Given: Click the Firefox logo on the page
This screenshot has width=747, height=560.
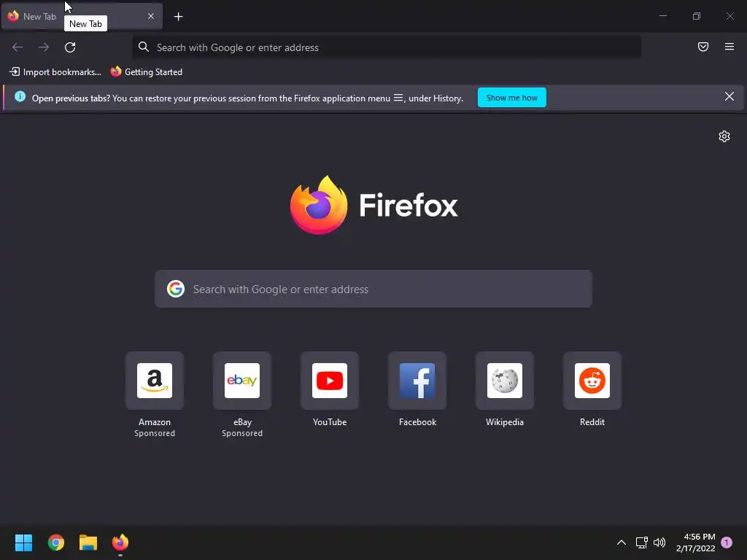Looking at the screenshot, I should point(373,205).
